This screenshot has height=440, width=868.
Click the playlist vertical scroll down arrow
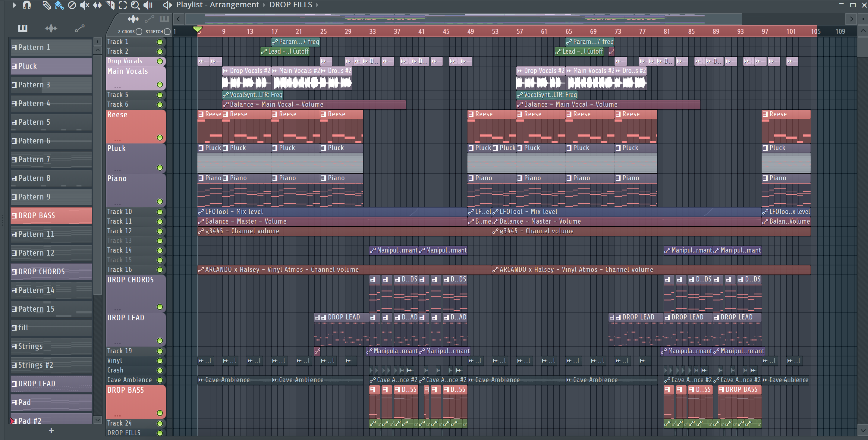[x=863, y=430]
